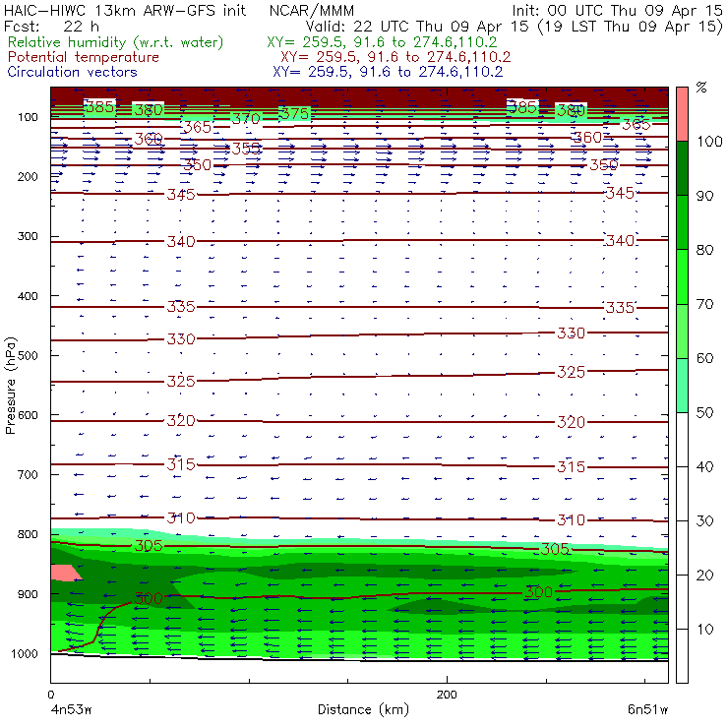Image resolution: width=728 pixels, height=728 pixels.
Task: Click the "375" potential temperature contour label
Action: 295,114
